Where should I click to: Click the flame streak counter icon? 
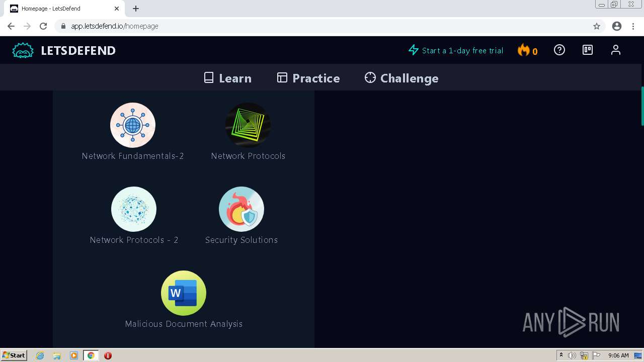524,50
